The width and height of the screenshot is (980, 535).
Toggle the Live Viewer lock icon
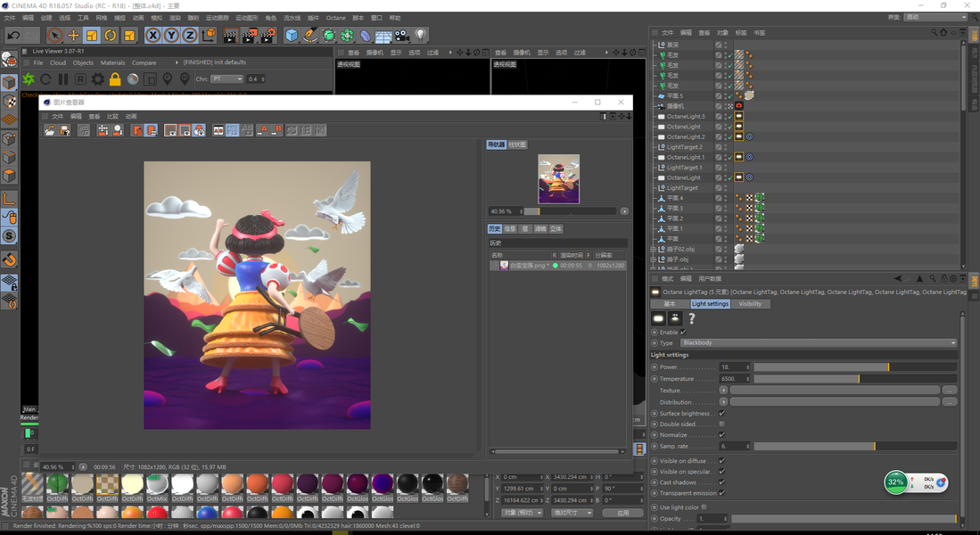[x=115, y=79]
